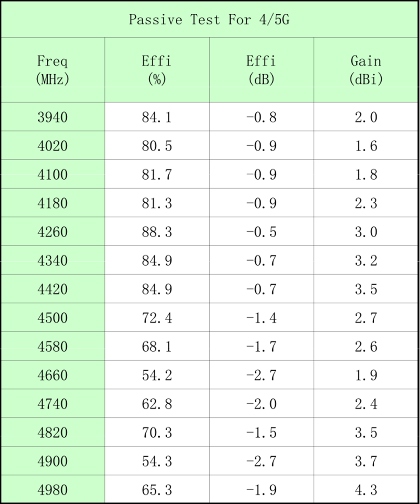420x504 pixels.
Task: Select the 4180 frequency cell
Action: point(53,203)
